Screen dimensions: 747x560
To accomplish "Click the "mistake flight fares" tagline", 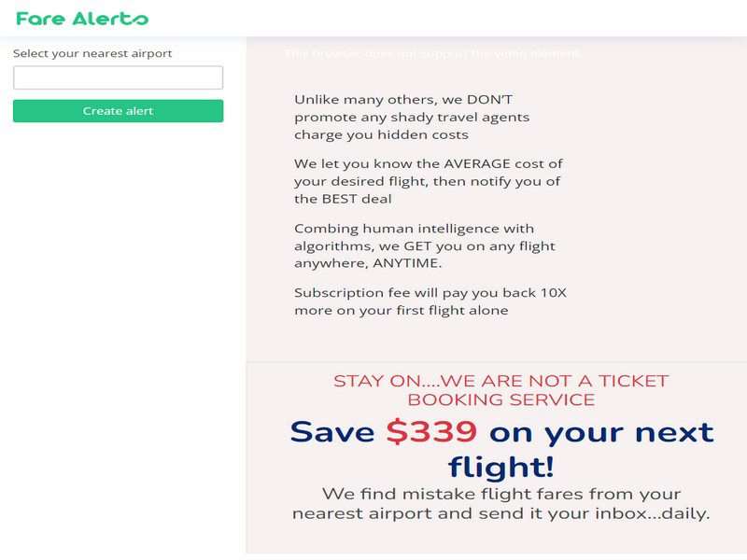I will 500,494.
